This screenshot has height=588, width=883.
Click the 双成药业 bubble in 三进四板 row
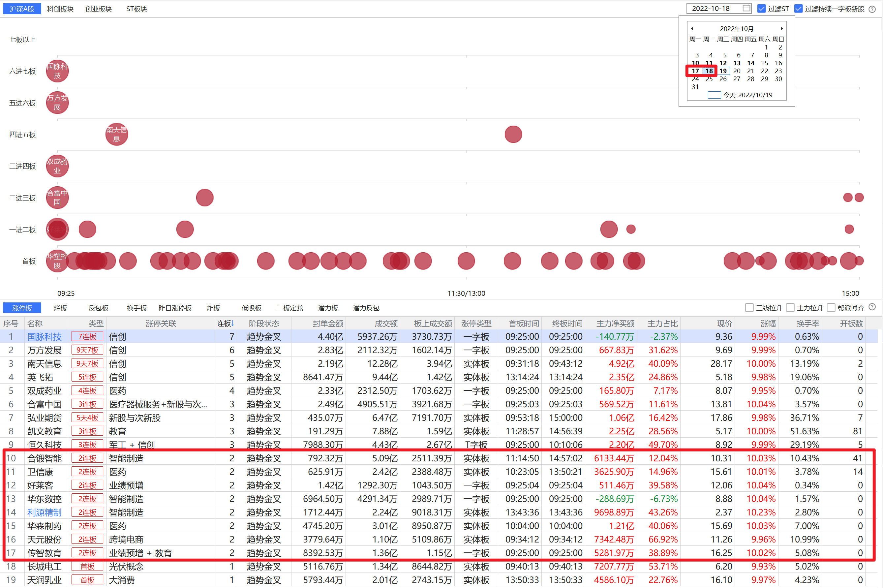coord(57,166)
